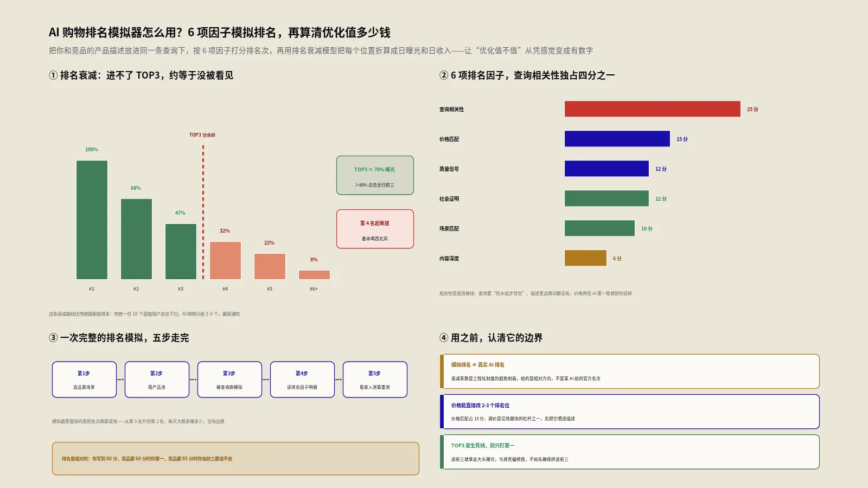Select the green bar labeled 47%

click(181, 252)
